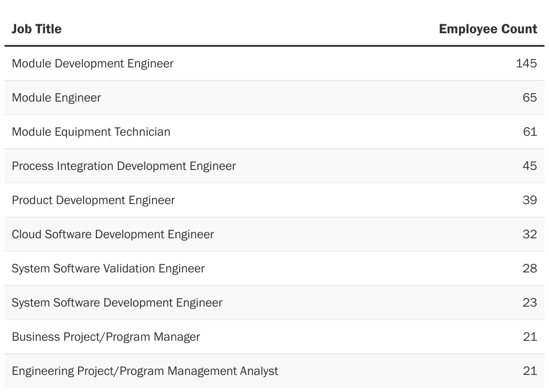Image resolution: width=549 pixels, height=392 pixels.
Task: Click the count 61 in Technician row
Action: click(530, 132)
